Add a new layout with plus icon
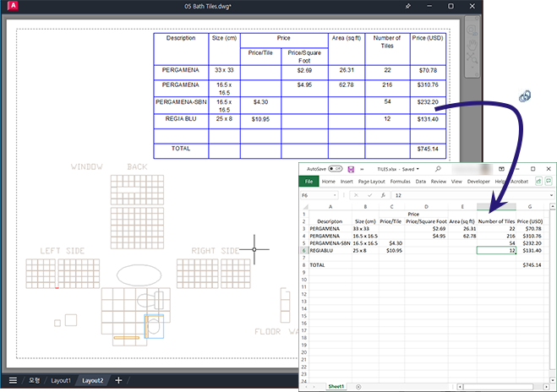This screenshot has width=557, height=392. (x=118, y=380)
